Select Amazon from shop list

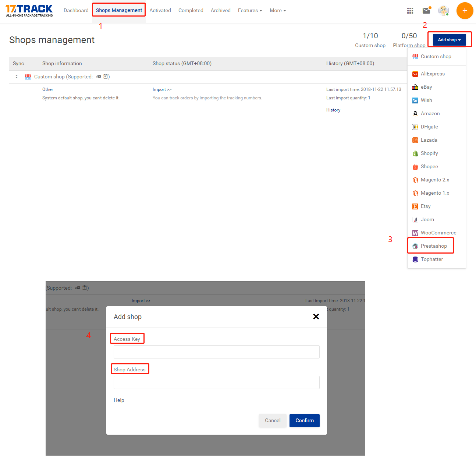pos(437,114)
